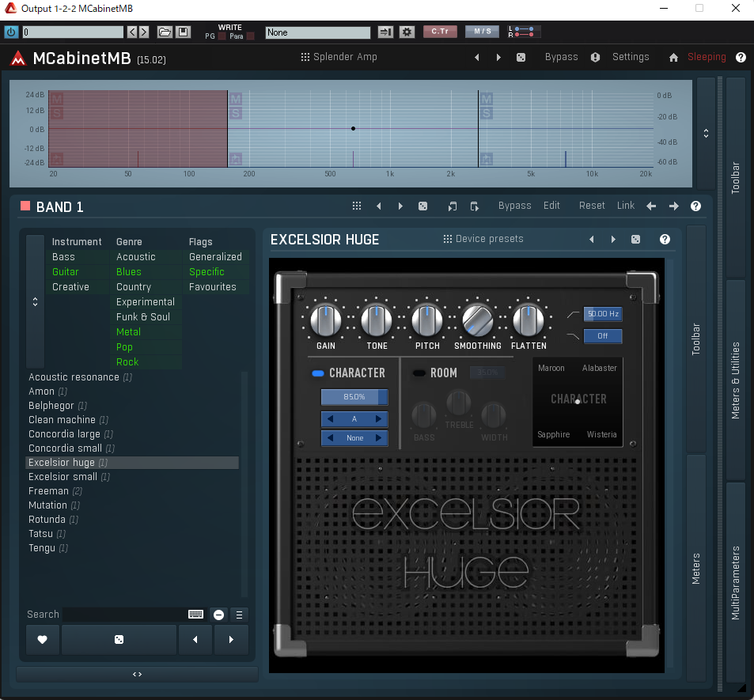Image resolution: width=754 pixels, height=700 pixels.
Task: Expand the MultiParameters side panel
Action: (735, 583)
